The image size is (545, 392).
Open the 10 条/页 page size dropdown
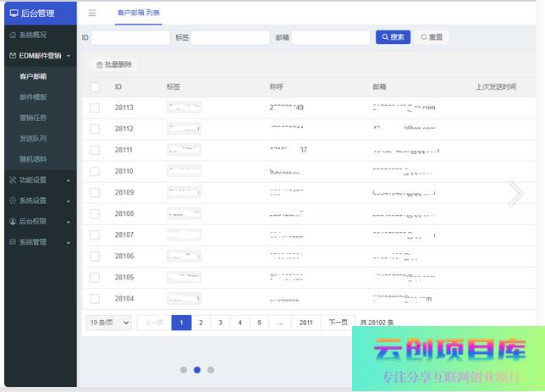(109, 323)
